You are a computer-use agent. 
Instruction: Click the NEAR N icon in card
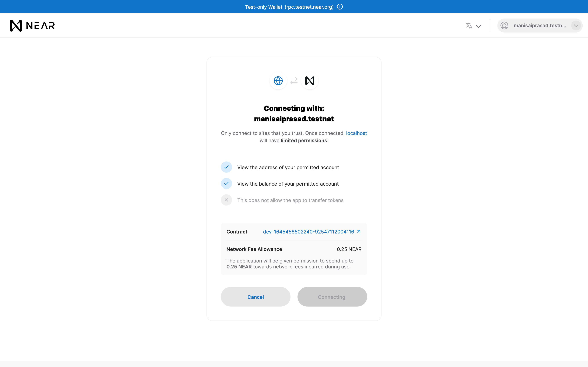coord(310,81)
